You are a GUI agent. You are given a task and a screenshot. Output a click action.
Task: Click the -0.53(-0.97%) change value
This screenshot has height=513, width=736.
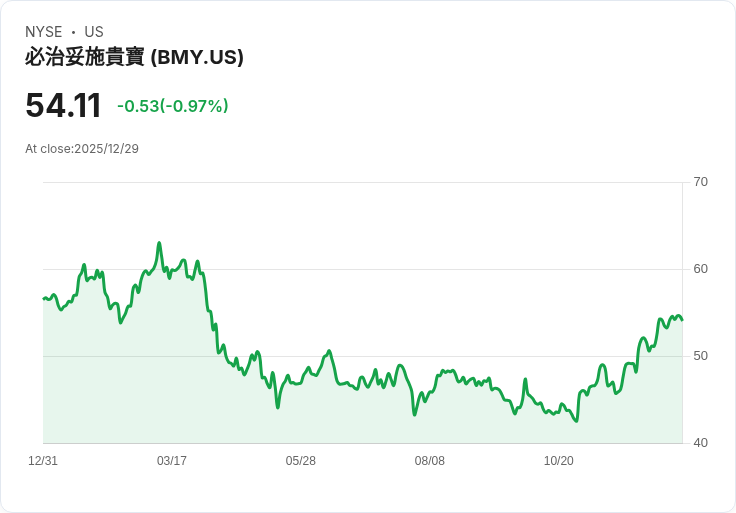173,106
